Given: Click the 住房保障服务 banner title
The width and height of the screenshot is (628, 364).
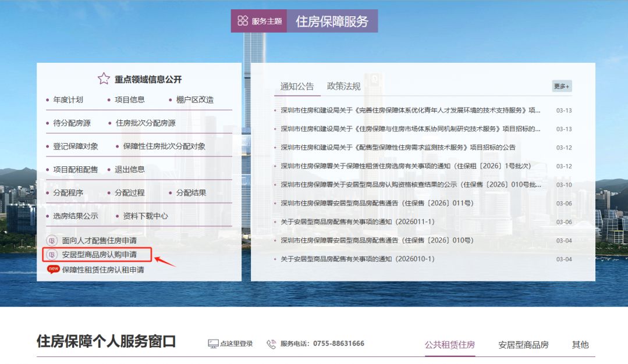Looking at the screenshot, I should click(x=332, y=20).
